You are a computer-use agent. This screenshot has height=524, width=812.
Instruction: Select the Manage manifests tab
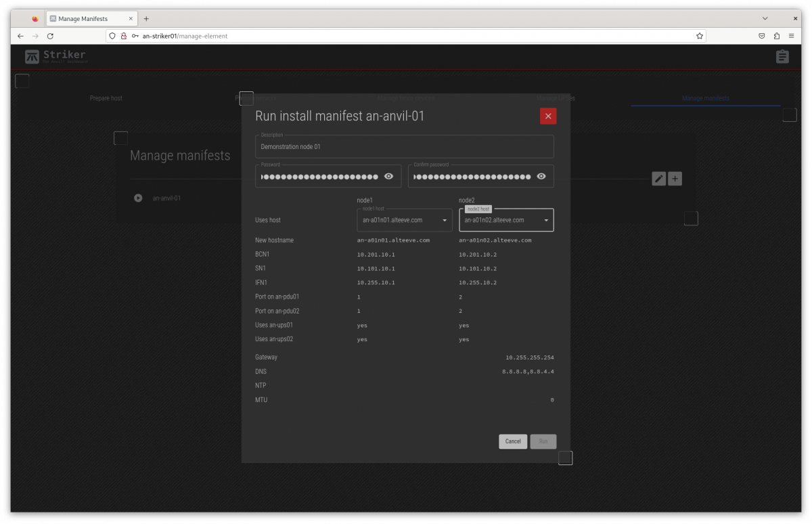point(705,98)
